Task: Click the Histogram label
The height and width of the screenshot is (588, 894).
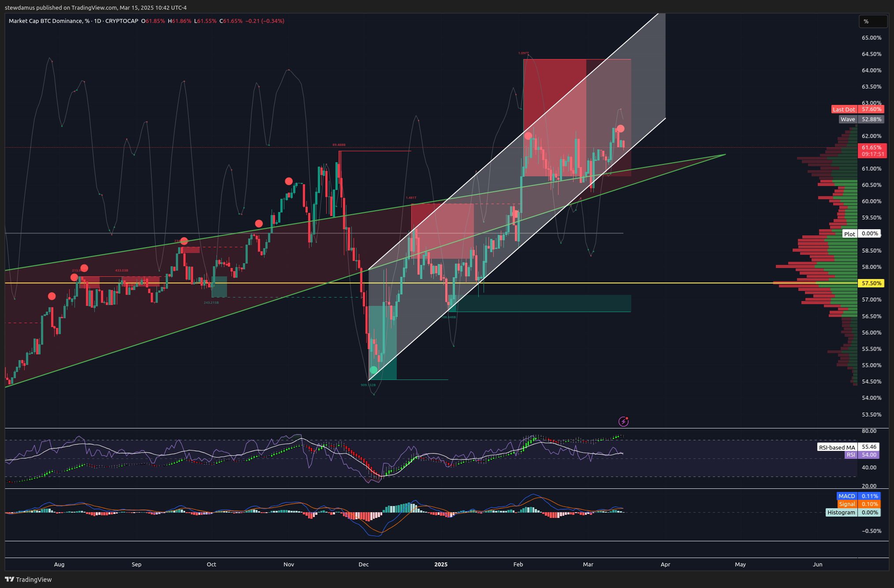Action: [x=841, y=512]
